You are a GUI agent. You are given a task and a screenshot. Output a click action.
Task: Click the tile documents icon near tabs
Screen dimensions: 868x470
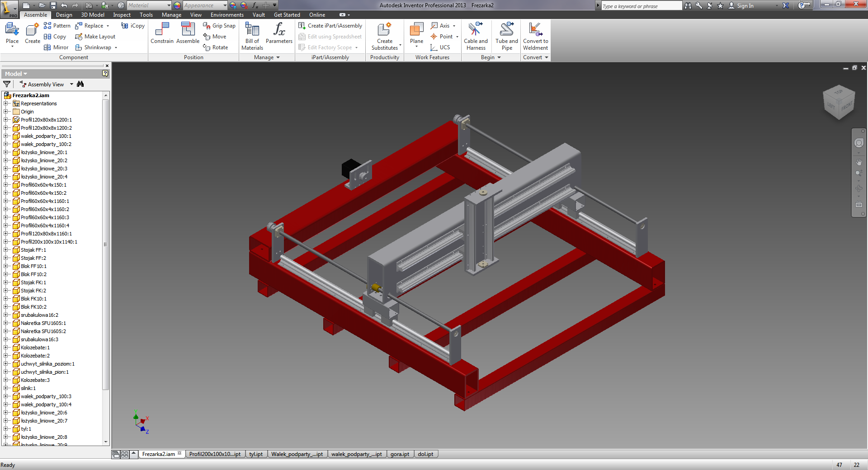(x=124, y=454)
